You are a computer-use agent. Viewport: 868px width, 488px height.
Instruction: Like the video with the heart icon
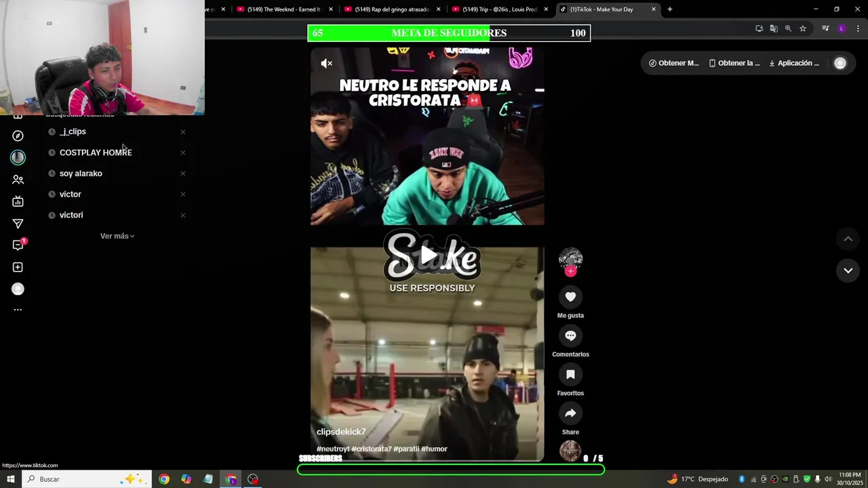(570, 297)
